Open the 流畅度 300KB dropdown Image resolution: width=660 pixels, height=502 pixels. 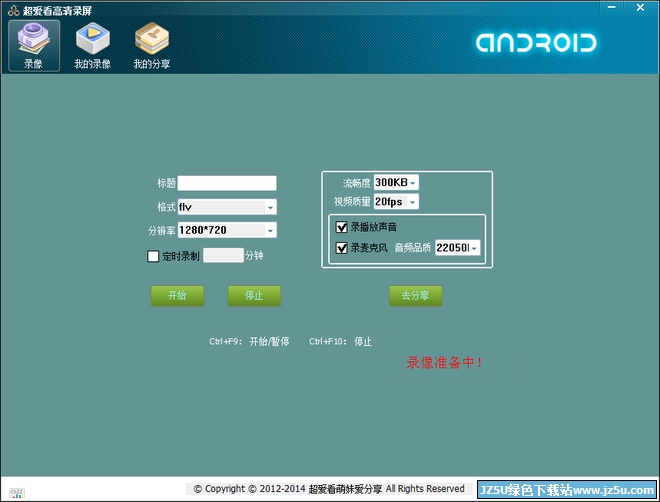tap(396, 182)
